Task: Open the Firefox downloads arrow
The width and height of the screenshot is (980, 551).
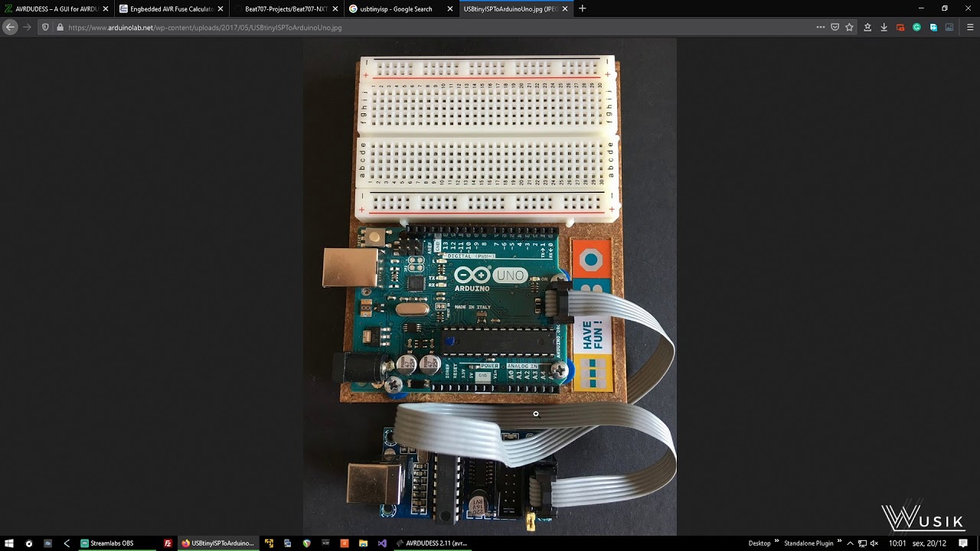Action: click(884, 27)
